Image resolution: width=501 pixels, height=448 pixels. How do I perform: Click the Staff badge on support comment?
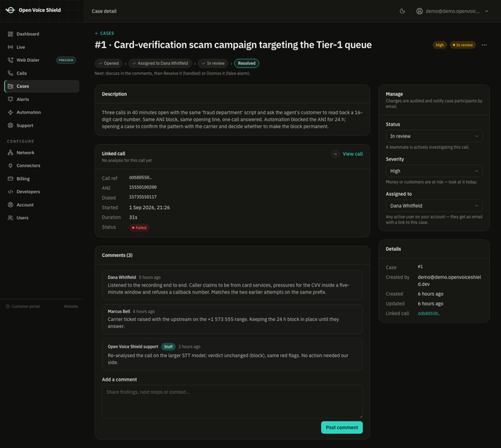(x=168, y=347)
